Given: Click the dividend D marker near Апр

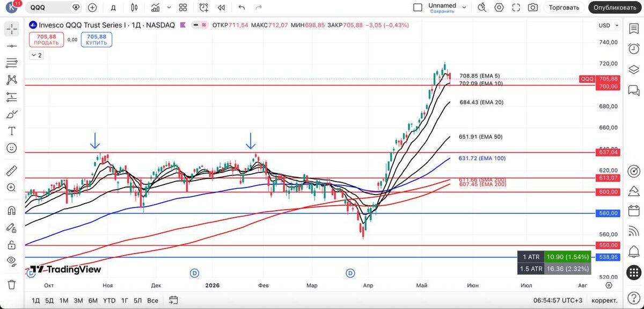Looking at the screenshot, I should coord(350,273).
